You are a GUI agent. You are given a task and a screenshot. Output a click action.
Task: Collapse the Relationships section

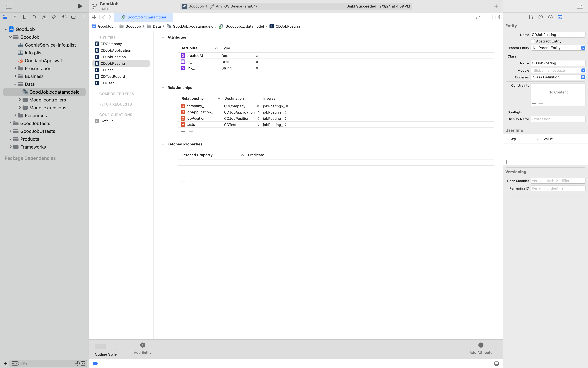[163, 88]
